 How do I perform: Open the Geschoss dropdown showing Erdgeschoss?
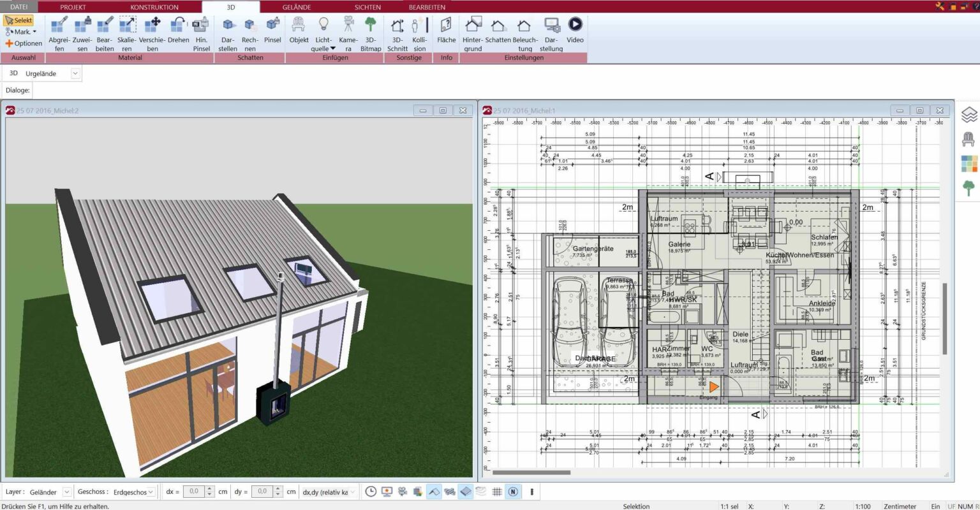point(151,492)
